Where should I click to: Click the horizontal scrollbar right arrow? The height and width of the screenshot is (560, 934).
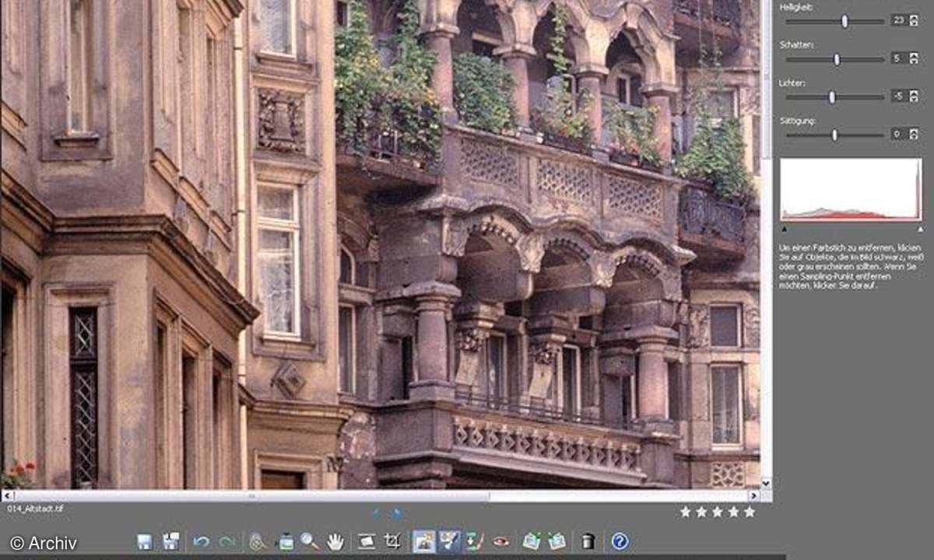(x=753, y=495)
